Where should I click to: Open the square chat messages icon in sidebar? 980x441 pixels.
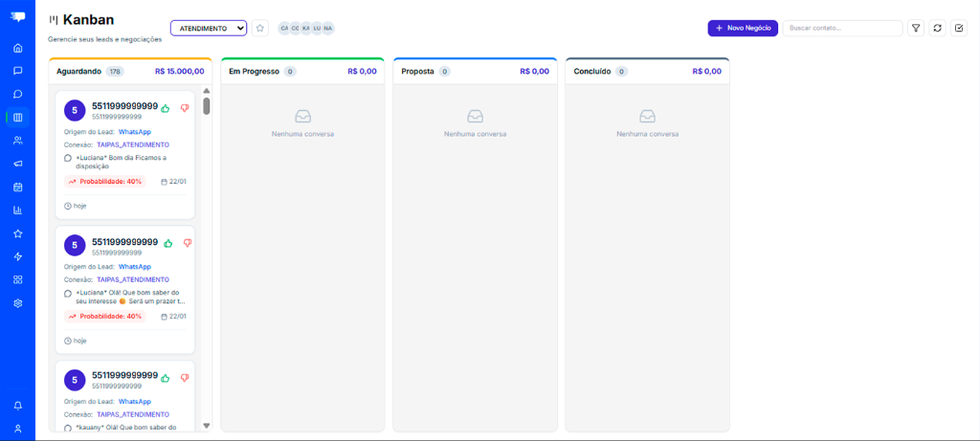point(18,71)
